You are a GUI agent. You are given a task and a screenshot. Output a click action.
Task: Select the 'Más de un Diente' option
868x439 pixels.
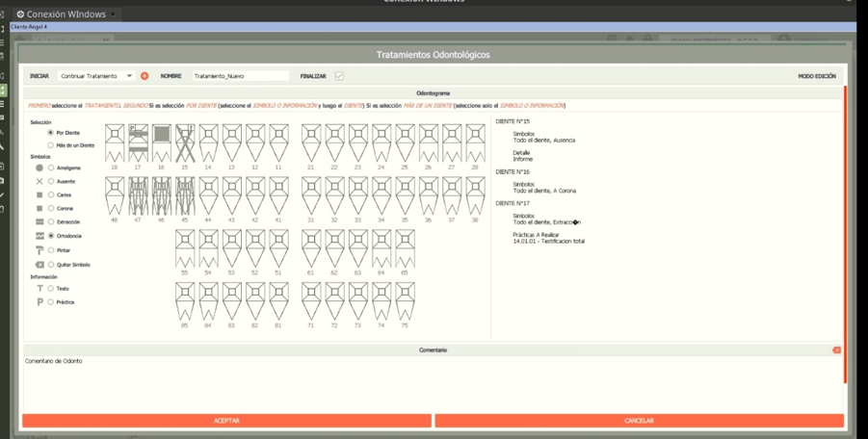pyautogui.click(x=51, y=144)
